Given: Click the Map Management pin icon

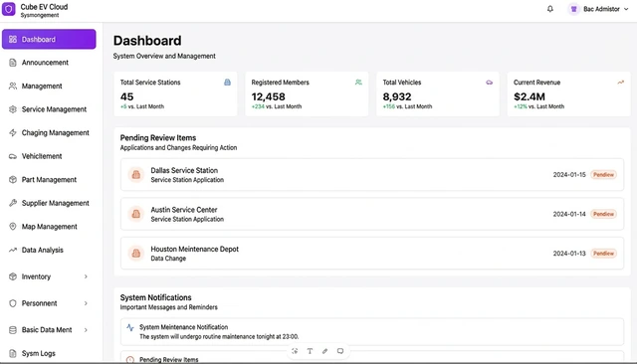Looking at the screenshot, I should pyautogui.click(x=13, y=227).
